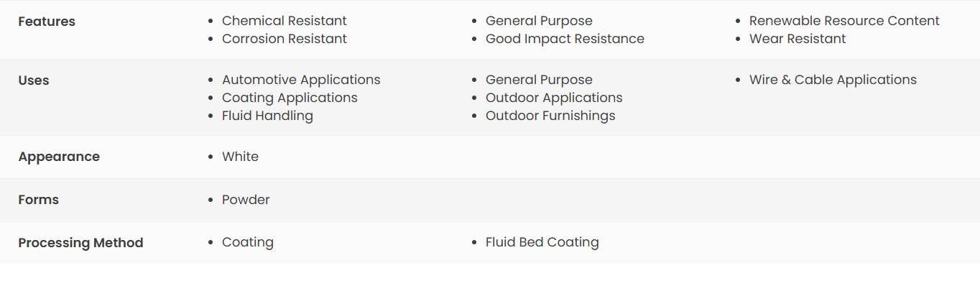Select Outdoor Furnishings use
The height and width of the screenshot is (281, 980).
[x=550, y=116]
